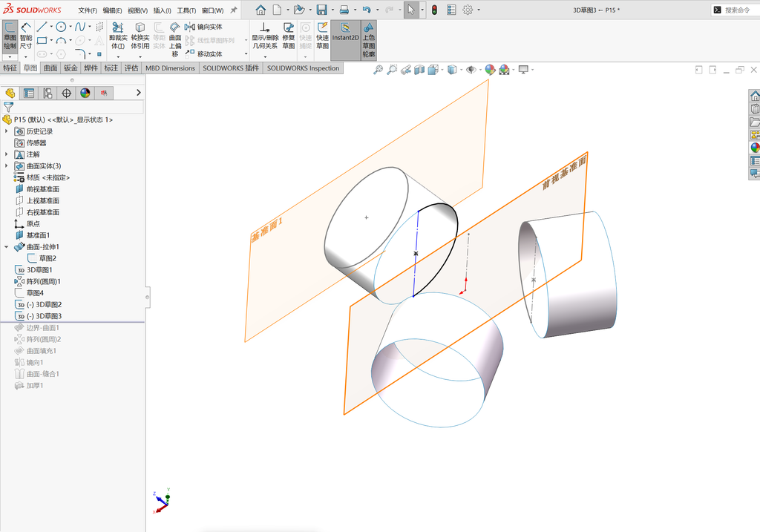Open the Options gear icon

(468, 10)
